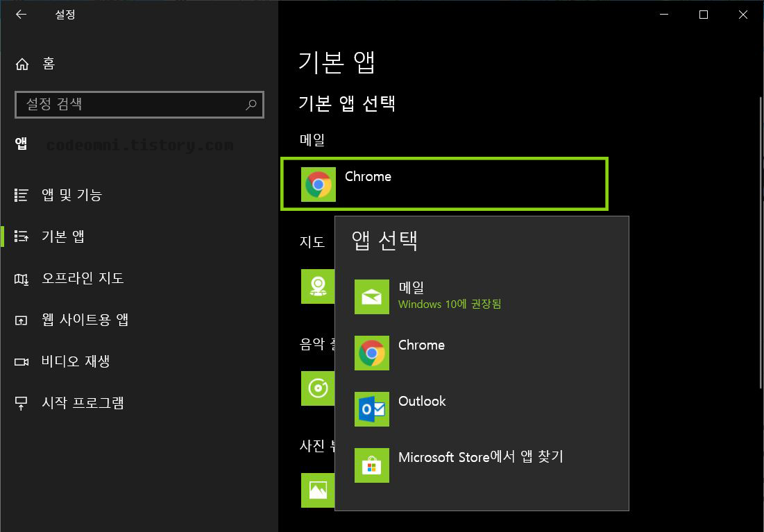Image resolution: width=764 pixels, height=532 pixels.
Task: Click the 오프라인 지도 map icon
Action: pos(21,279)
